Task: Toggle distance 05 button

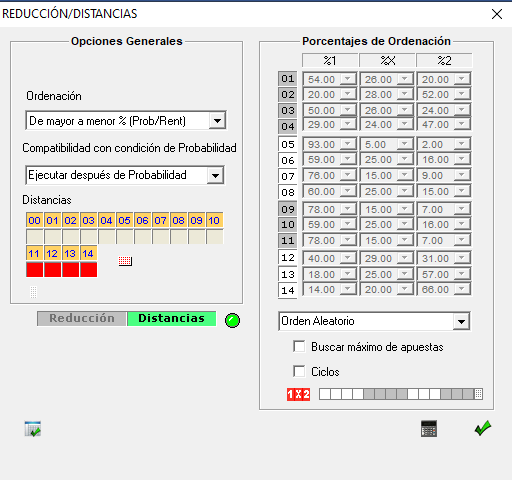Action: pyautogui.click(x=124, y=220)
